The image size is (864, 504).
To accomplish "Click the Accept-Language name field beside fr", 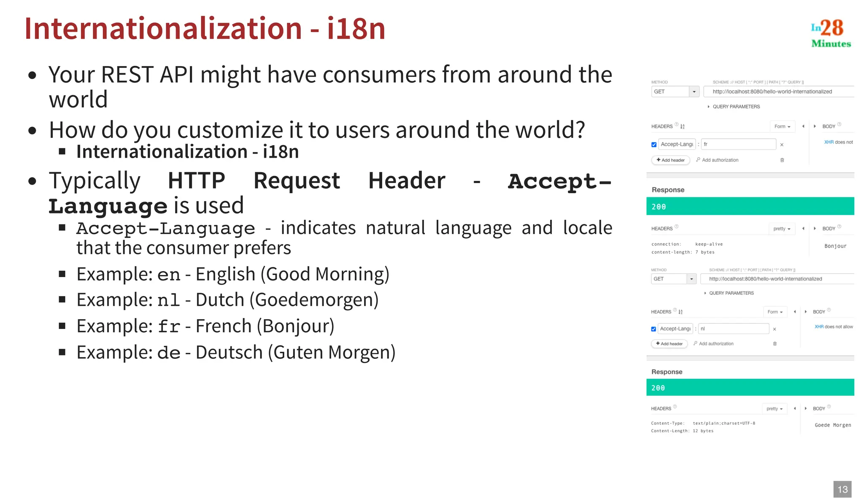I will 677,144.
